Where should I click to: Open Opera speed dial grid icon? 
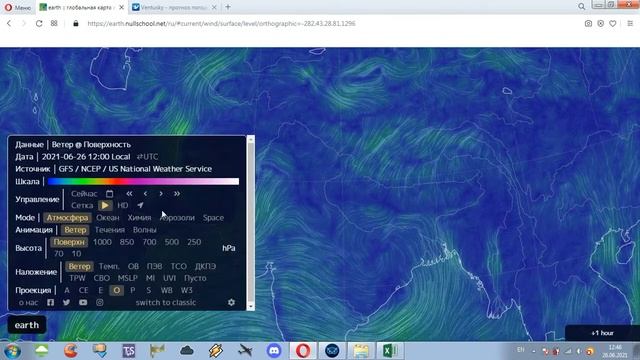[x=54, y=24]
